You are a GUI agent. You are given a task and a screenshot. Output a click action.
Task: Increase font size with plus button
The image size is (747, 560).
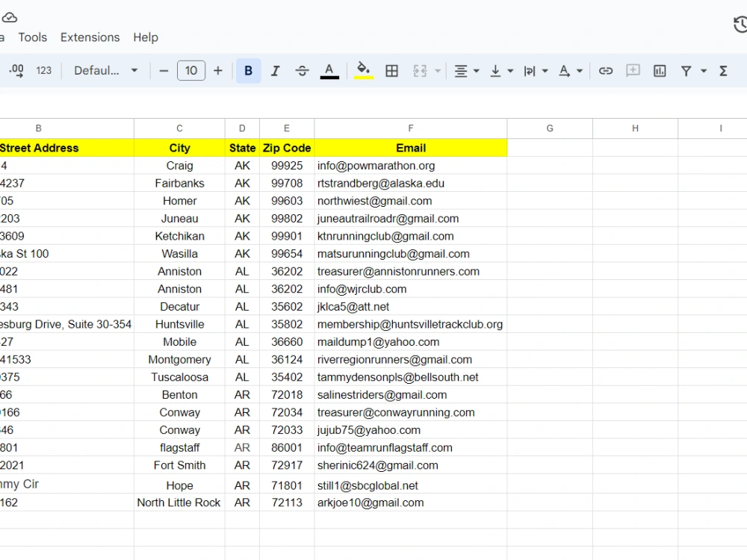coord(217,71)
